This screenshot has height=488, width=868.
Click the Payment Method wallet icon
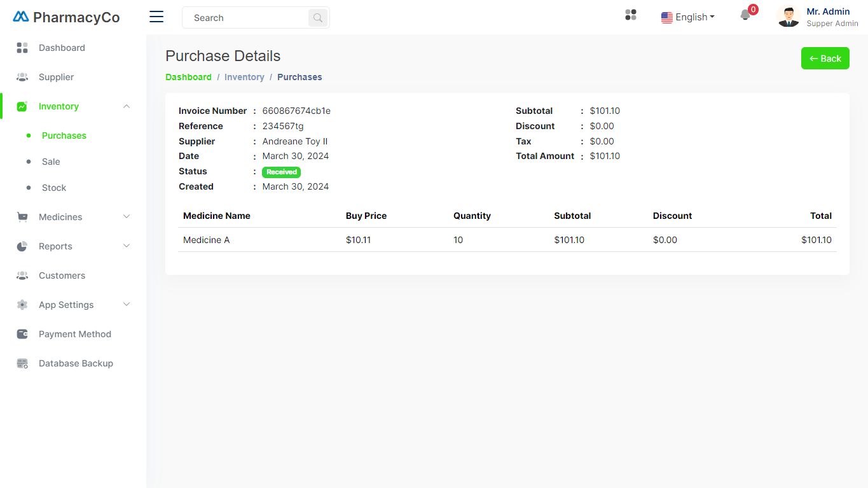(22, 334)
